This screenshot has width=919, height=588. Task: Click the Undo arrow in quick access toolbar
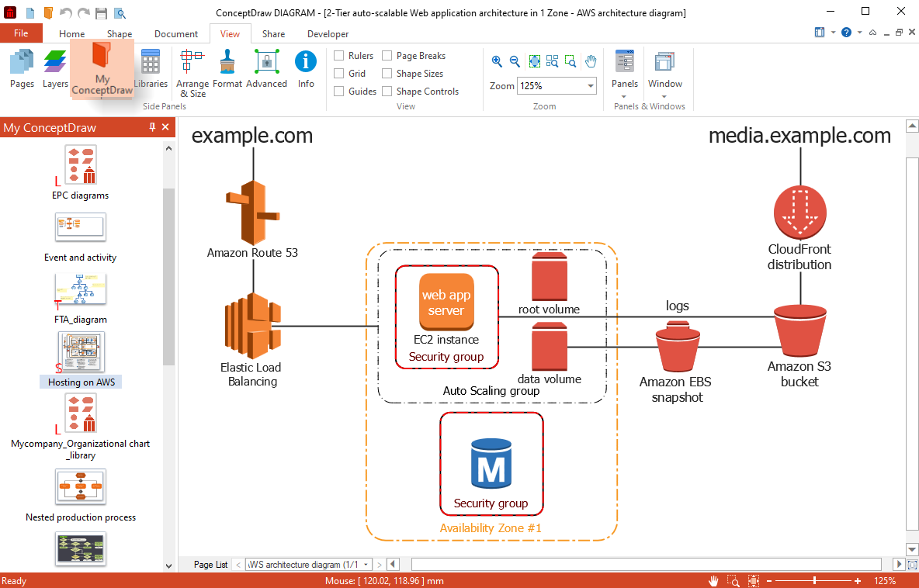(x=66, y=12)
